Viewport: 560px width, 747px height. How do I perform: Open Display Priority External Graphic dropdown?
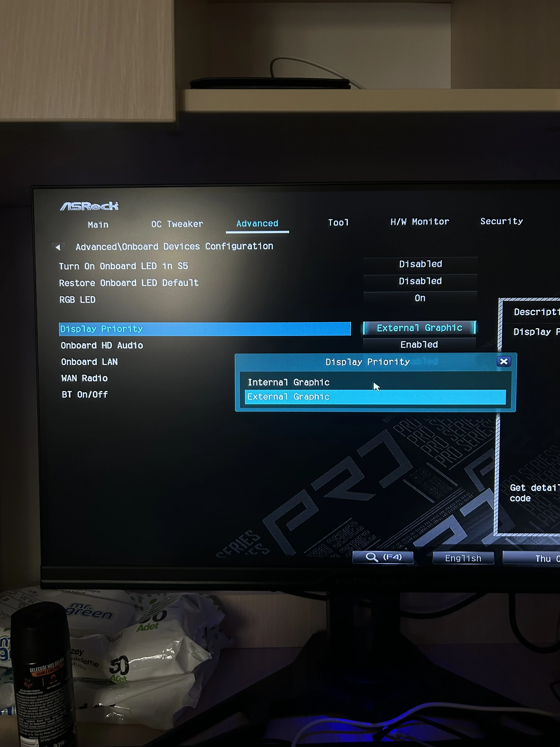coord(419,328)
